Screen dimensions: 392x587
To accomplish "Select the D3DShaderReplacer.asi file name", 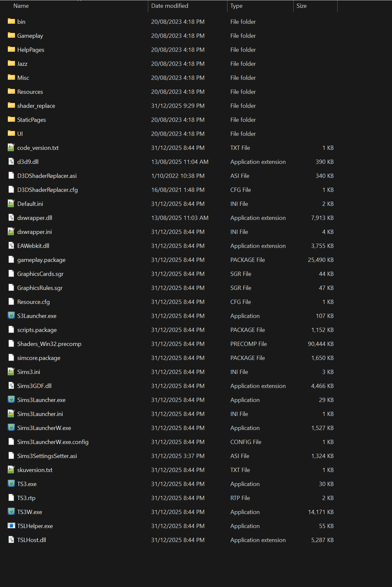I will click(47, 176).
